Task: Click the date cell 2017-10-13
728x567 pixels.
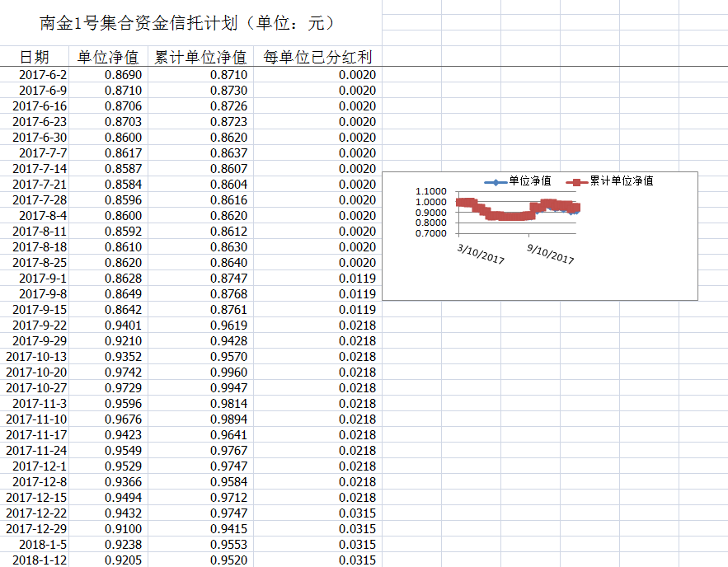Action: [37, 357]
